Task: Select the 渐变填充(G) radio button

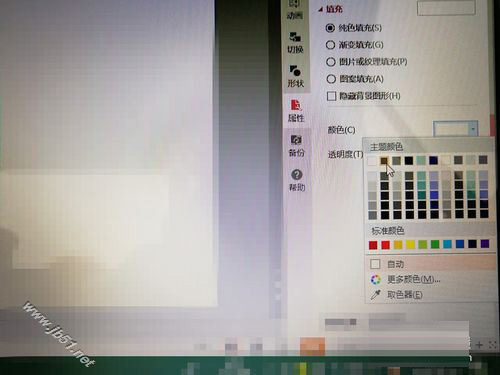Action: [x=330, y=45]
